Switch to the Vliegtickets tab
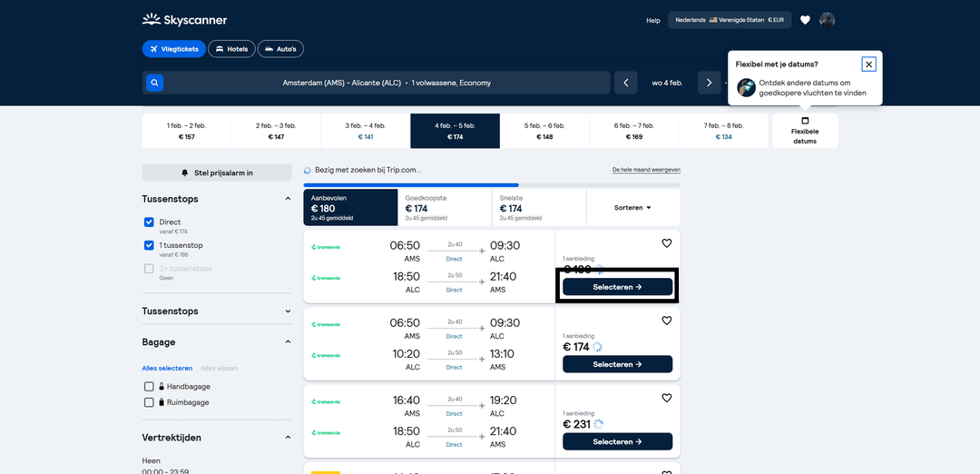Screen dimensions: 980x474 pyautogui.click(x=173, y=49)
